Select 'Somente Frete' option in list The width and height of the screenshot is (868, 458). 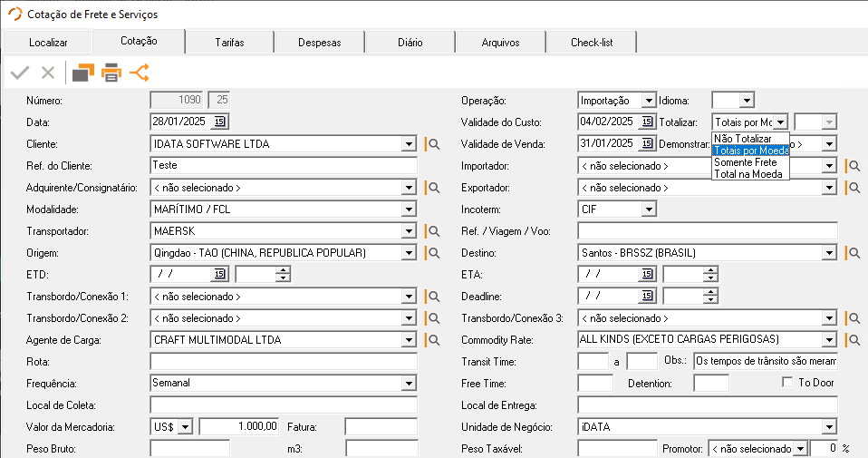pyautogui.click(x=746, y=161)
